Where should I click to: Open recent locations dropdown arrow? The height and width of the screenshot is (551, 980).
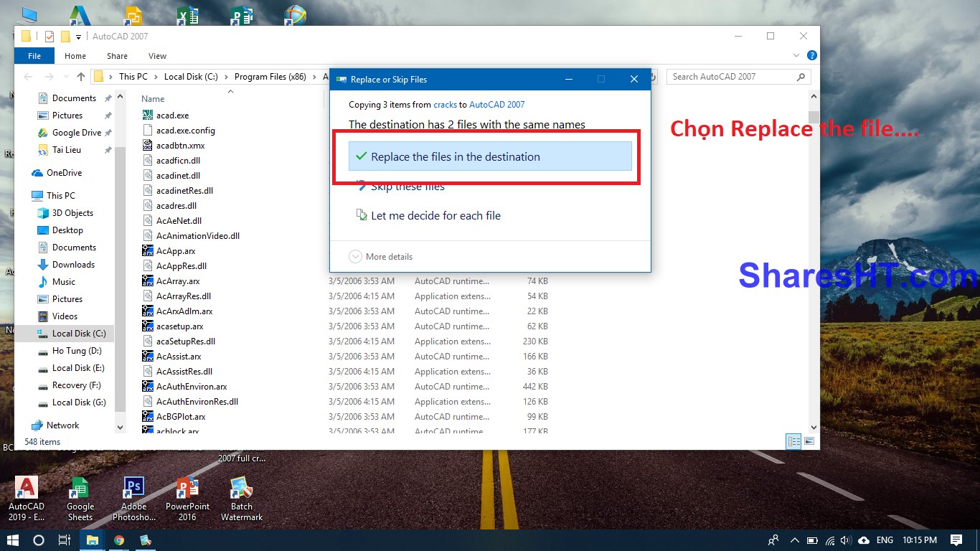[x=65, y=77]
